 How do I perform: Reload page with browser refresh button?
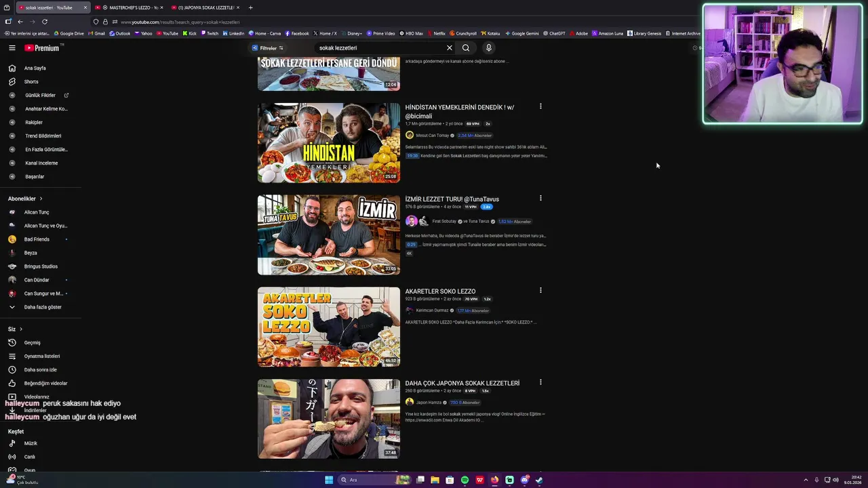coord(45,22)
